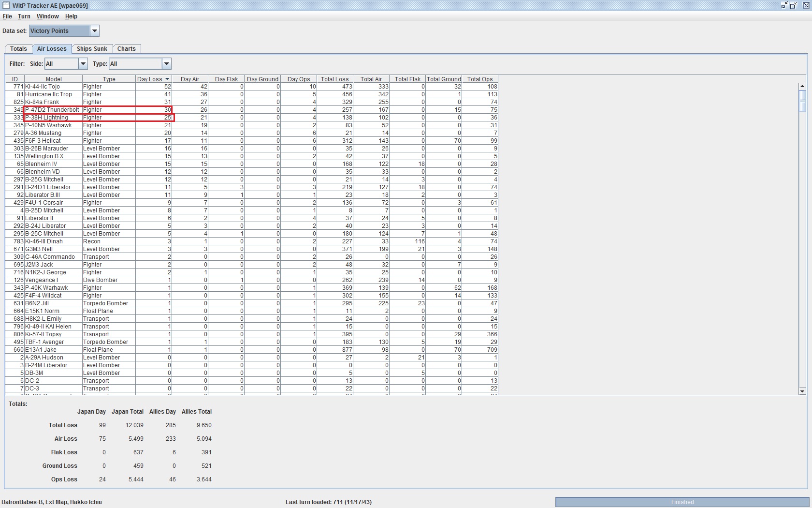Screen dimensions: 812x508
Task: Select the P-40N5 Warhawk row
Action: click(x=251, y=125)
